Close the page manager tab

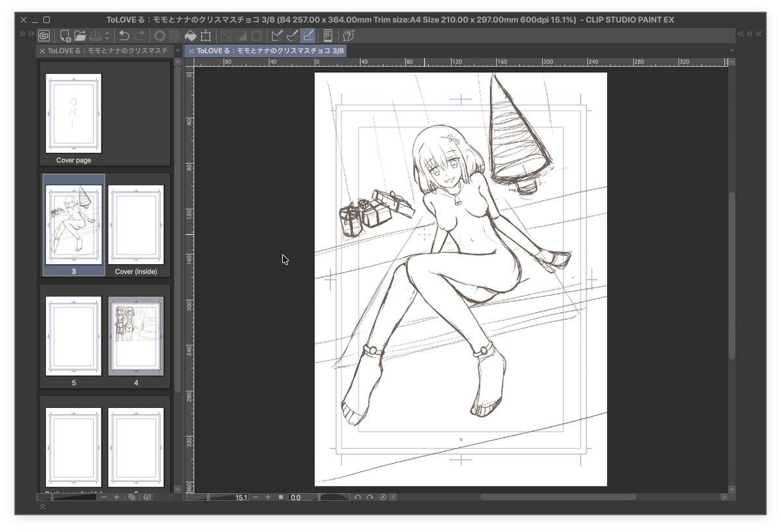(x=42, y=50)
